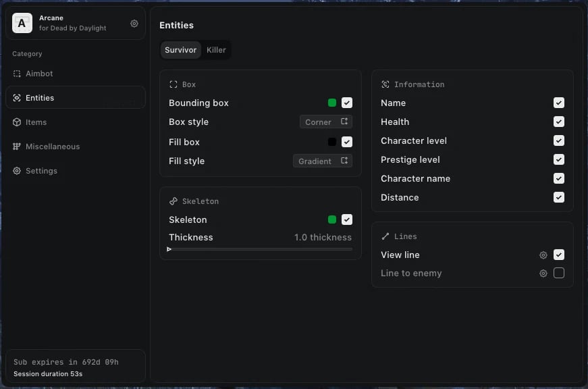Screen dimensions: 588x389
Task: Enable the Line to enemy checkbox
Action: tap(559, 274)
